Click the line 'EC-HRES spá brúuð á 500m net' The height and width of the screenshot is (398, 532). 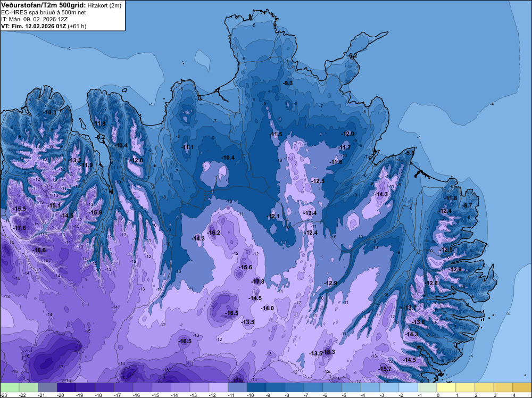[x=44, y=12]
